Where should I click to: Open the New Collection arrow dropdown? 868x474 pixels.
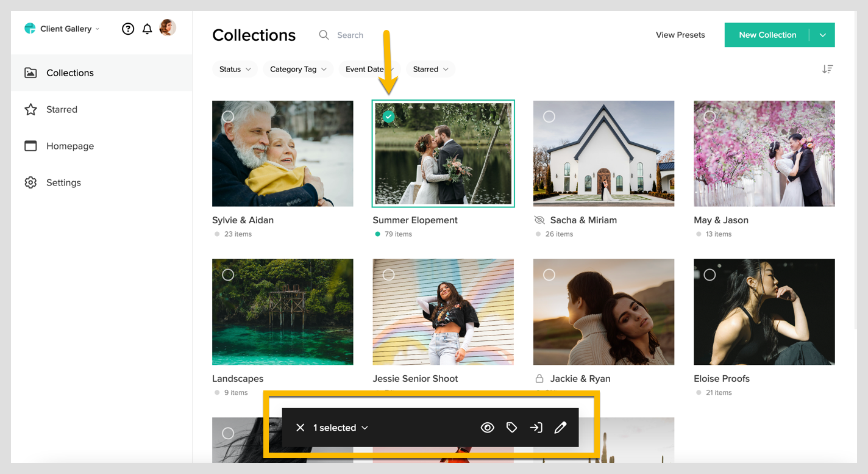822,35
